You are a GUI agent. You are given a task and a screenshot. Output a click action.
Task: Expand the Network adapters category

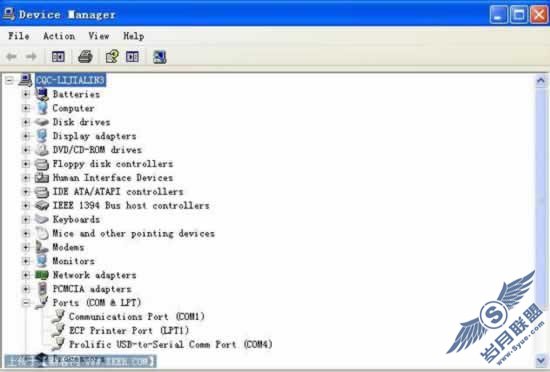point(26,275)
